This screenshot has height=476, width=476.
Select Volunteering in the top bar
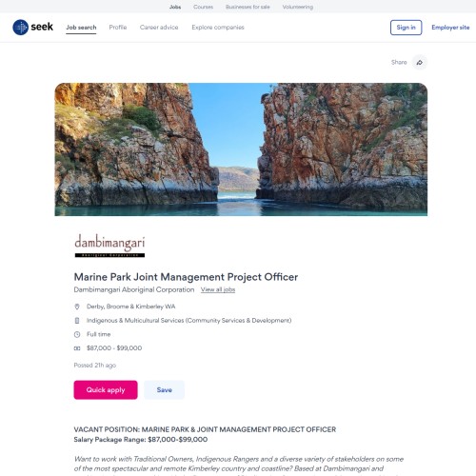click(298, 7)
